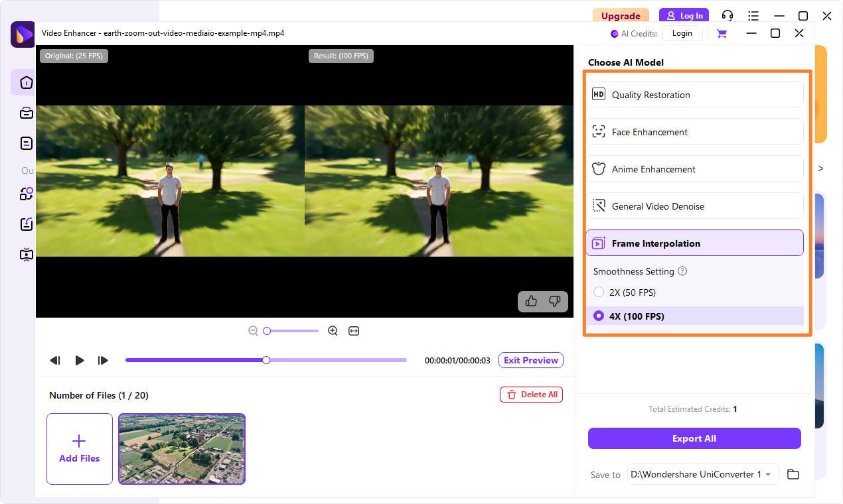Screen dimensions: 843x504
Task: Click the Original (25 FPS) preview pane
Action: pyautogui.click(x=170, y=181)
